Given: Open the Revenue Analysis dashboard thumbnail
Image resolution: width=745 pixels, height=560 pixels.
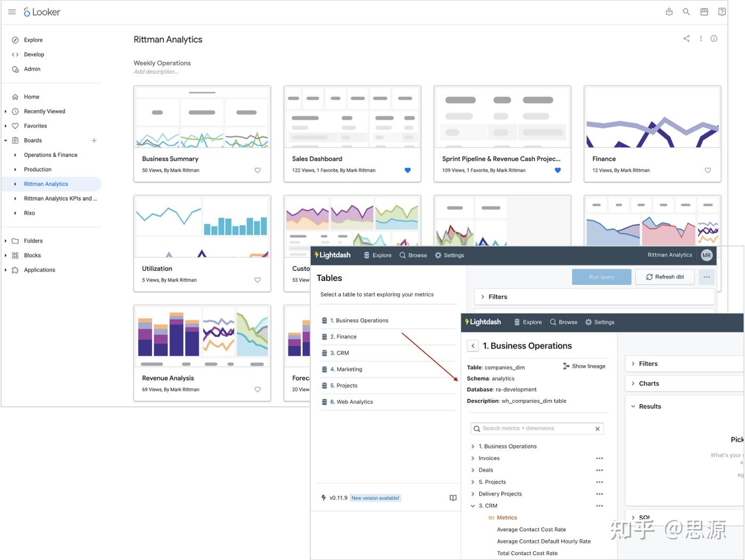Looking at the screenshot, I should tap(202, 336).
